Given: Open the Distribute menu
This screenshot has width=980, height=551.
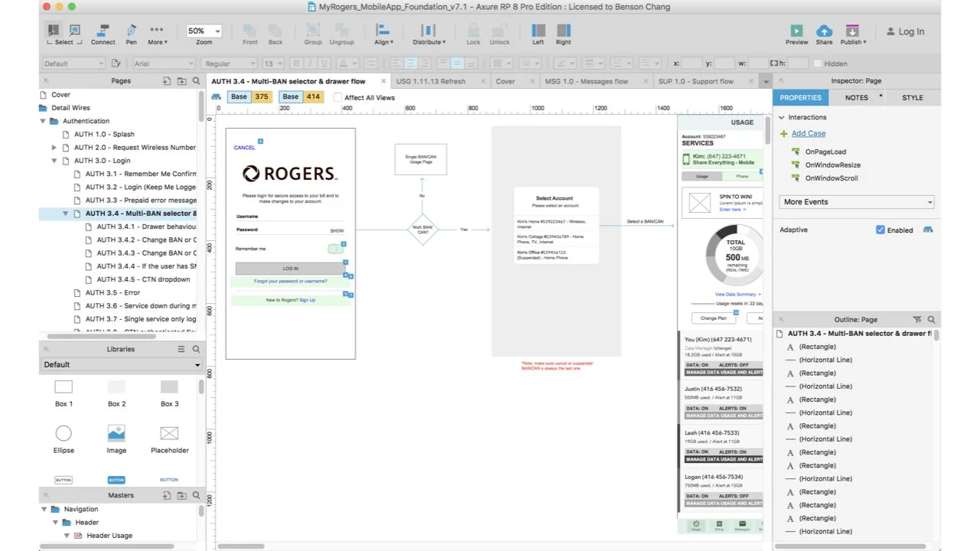Looking at the screenshot, I should click(428, 34).
